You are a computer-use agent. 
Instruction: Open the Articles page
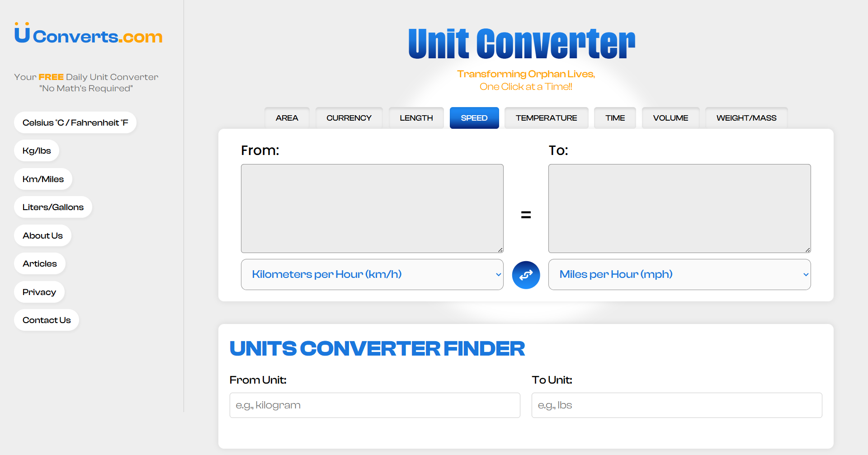[x=40, y=264]
